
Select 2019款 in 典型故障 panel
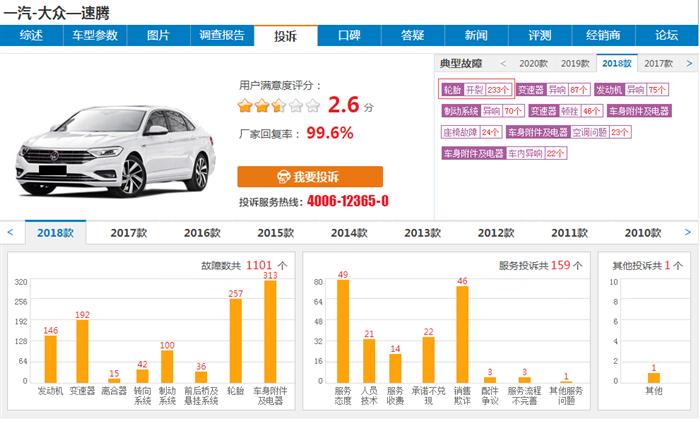coord(575,63)
